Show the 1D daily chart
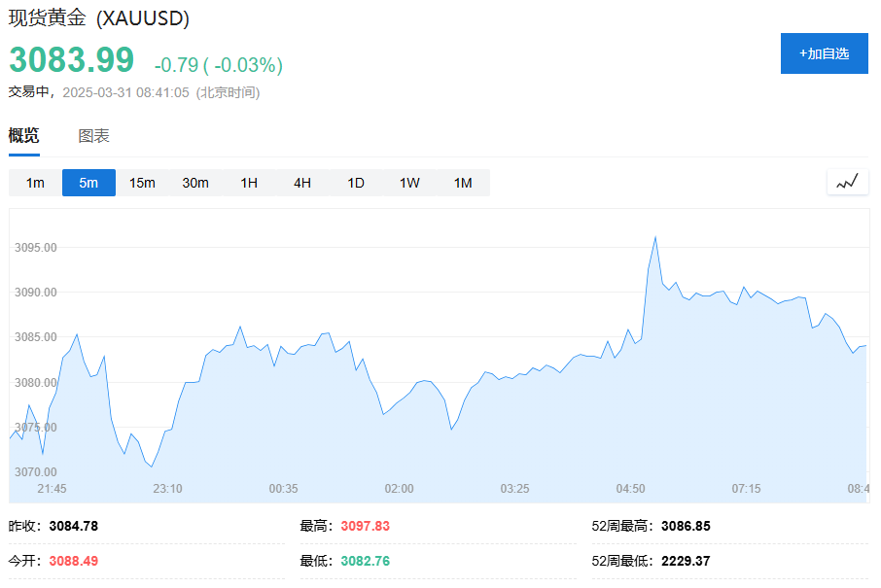This screenshot has height=588, width=881. (x=356, y=183)
